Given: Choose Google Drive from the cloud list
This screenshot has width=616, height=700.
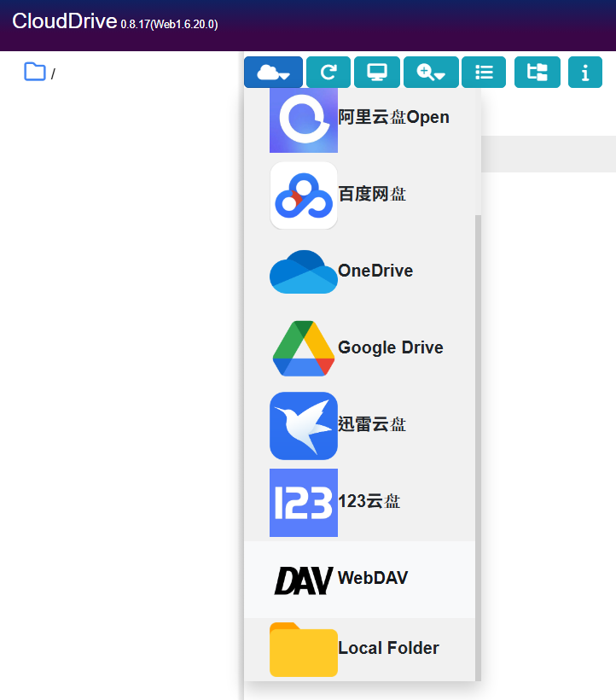Looking at the screenshot, I should 359,347.
